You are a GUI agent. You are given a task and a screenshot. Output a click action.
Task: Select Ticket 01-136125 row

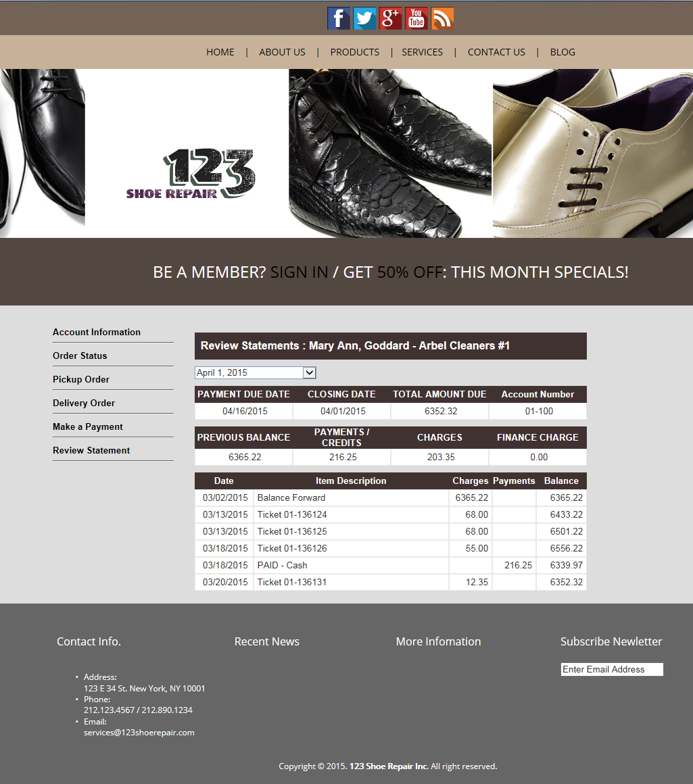[391, 531]
